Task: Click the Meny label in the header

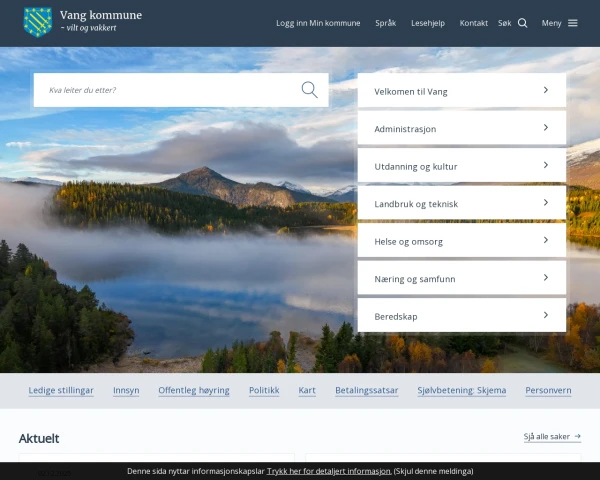Action: tap(551, 23)
